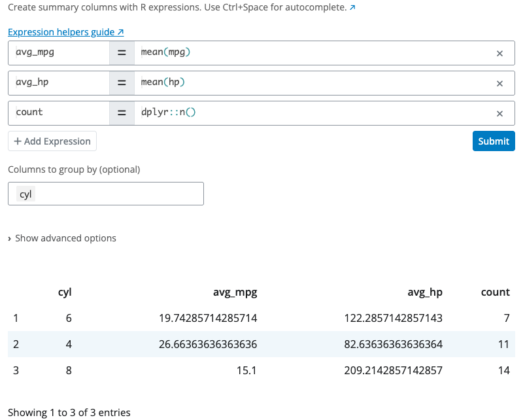Click the equals sign beside avg_mpg

(122, 53)
